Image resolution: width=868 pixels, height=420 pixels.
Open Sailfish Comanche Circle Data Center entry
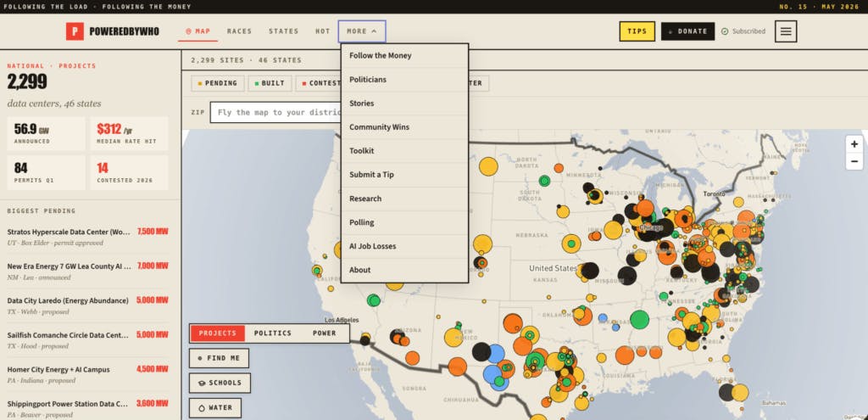87,340
